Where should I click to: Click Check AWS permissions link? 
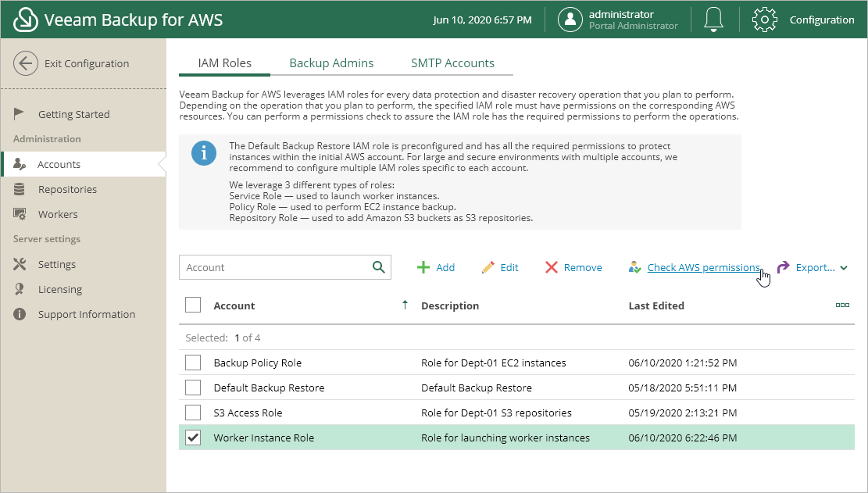[703, 267]
